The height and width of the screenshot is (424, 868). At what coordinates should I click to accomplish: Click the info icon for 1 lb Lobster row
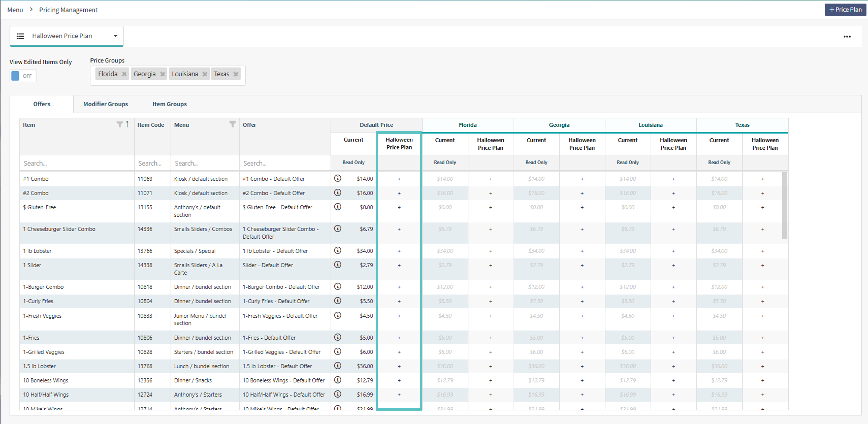(338, 250)
